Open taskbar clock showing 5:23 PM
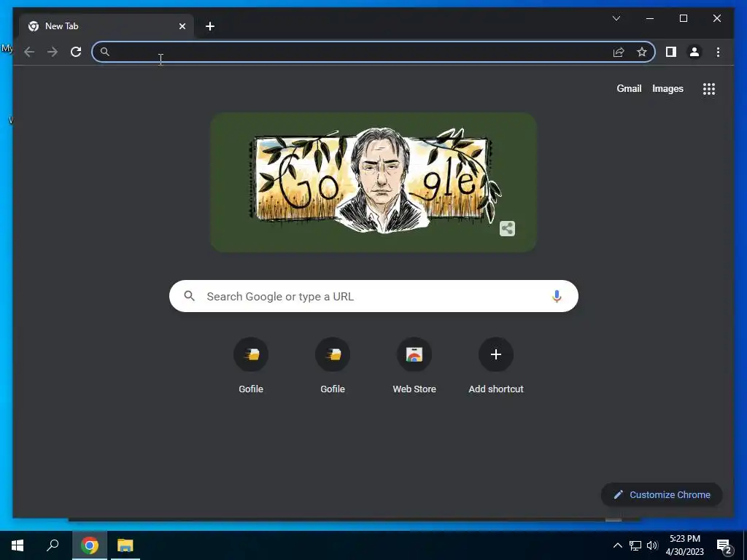The height and width of the screenshot is (560, 747). [x=684, y=545]
